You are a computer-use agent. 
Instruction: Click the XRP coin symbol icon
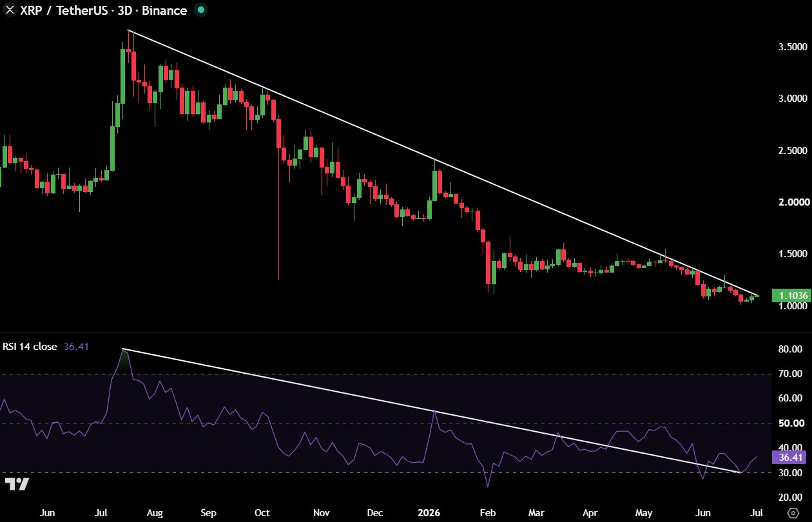point(9,10)
